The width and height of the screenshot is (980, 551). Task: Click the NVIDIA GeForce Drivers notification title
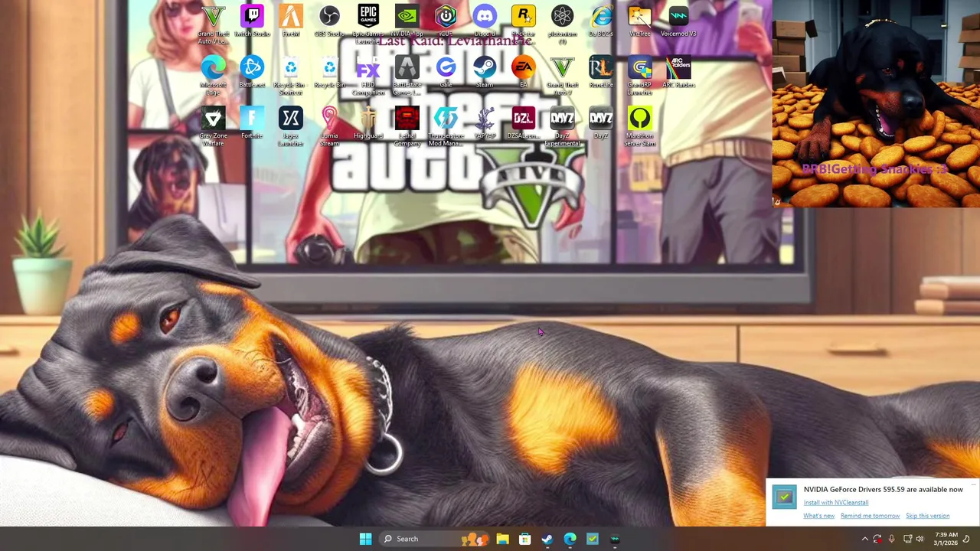(883, 489)
